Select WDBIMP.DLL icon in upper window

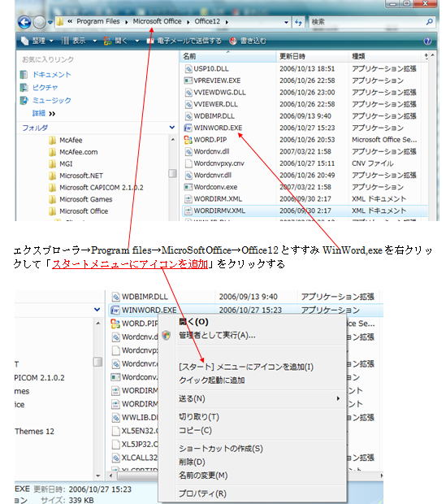pos(188,116)
